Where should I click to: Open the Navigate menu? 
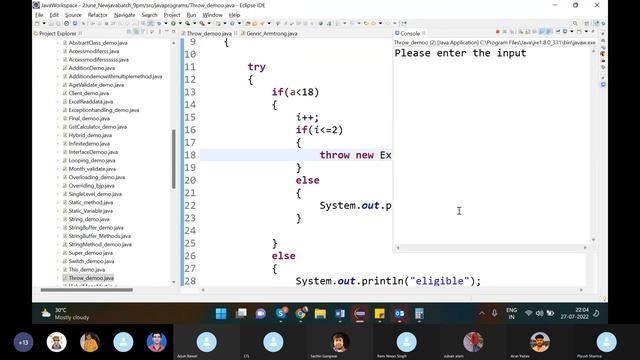[x=124, y=15]
